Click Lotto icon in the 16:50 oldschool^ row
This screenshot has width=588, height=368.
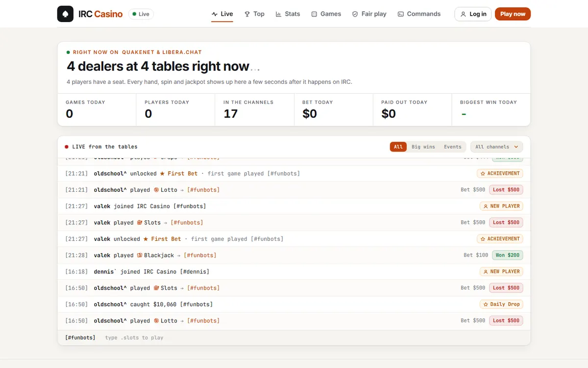156,321
